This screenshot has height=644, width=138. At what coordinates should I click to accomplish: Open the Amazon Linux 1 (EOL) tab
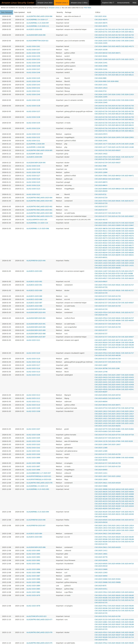[79, 3]
